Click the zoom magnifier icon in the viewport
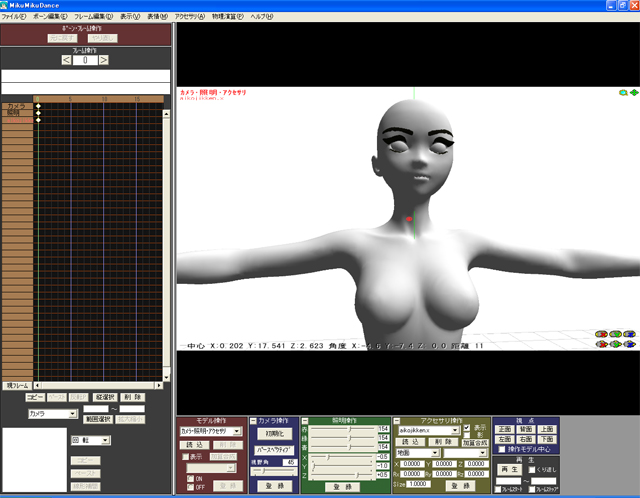 pos(623,93)
